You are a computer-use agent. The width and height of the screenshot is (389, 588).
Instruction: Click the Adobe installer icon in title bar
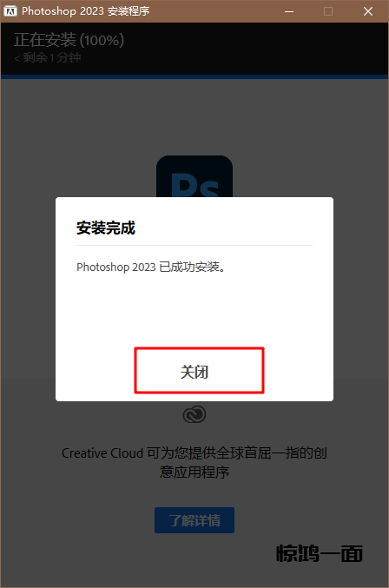pos(10,11)
